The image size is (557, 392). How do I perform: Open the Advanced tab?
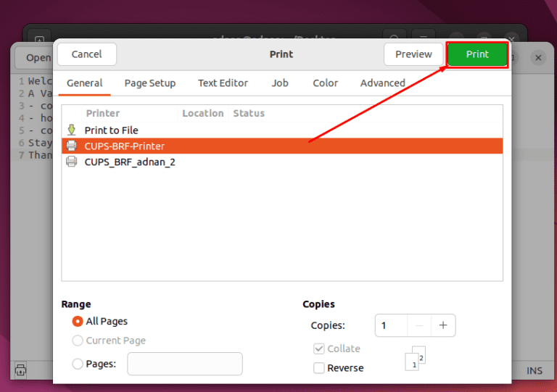[x=383, y=83]
